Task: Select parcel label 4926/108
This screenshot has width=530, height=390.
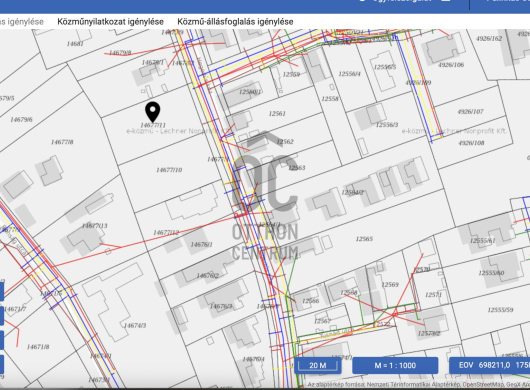Action: 472,143
